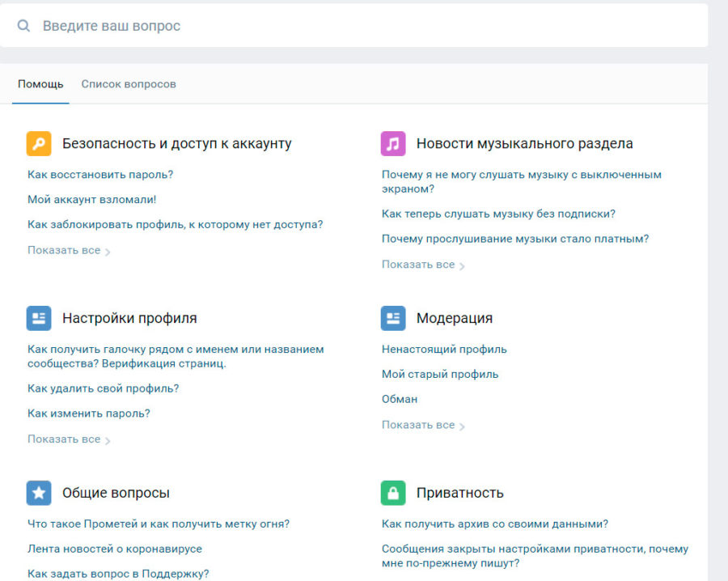Focus the 'Введите ваш вопрос' search field
Viewport: 728px width, 581px height.
tap(364, 26)
